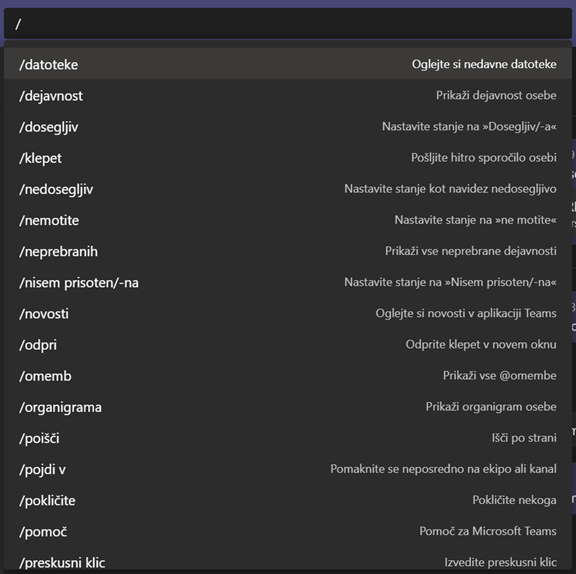576x574 pixels.
Task: Select the /datoteke command
Action: 288,64
